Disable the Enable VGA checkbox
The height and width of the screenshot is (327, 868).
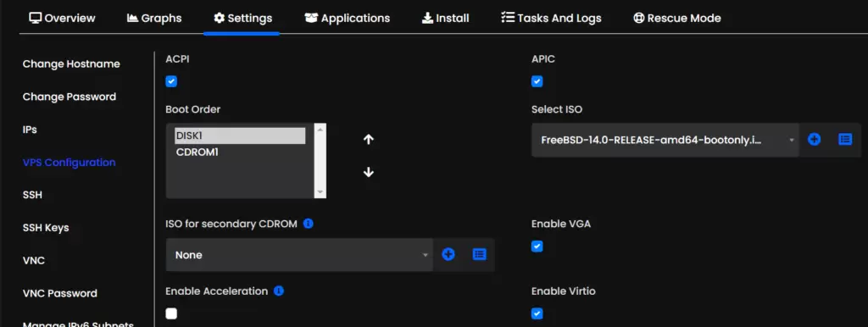[x=537, y=247]
